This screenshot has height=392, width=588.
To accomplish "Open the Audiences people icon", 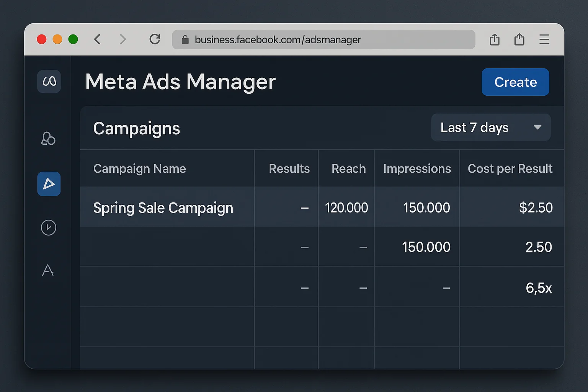I will pos(48,139).
